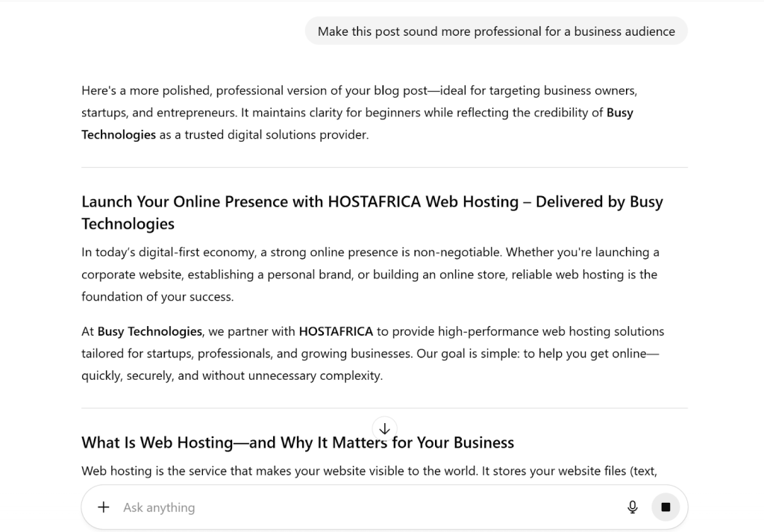Click the intro paragraph starting "Here's a more polished"
Image resolution: width=764 pixels, height=532 pixels.
pos(358,102)
